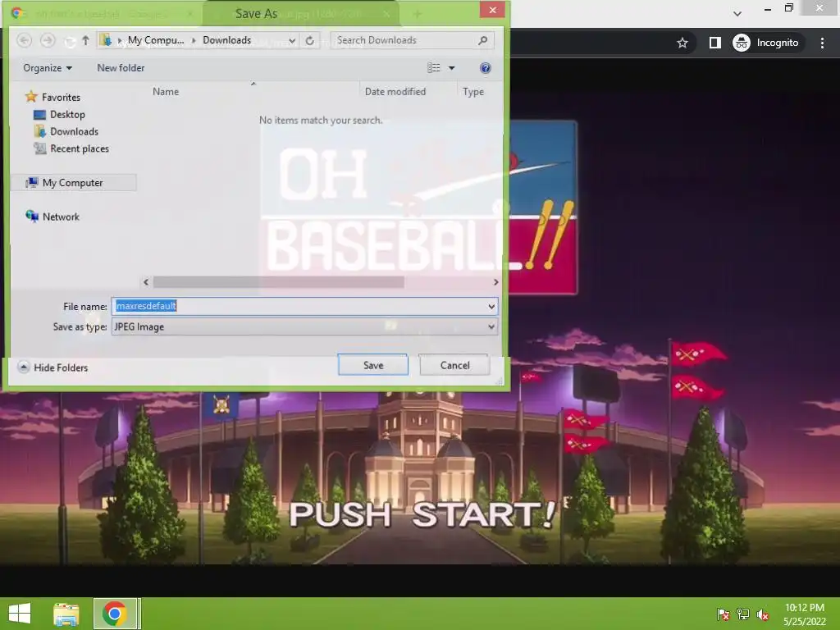840x630 pixels.
Task: Open File Explorer from taskbar
Action: [x=66, y=614]
